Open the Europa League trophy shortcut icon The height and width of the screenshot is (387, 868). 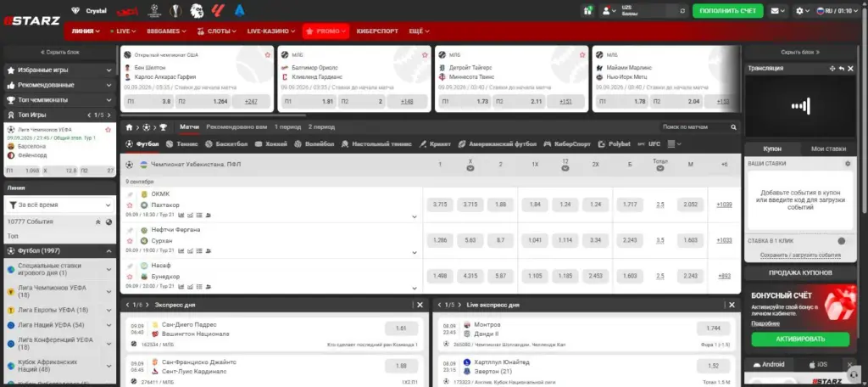coord(175,10)
